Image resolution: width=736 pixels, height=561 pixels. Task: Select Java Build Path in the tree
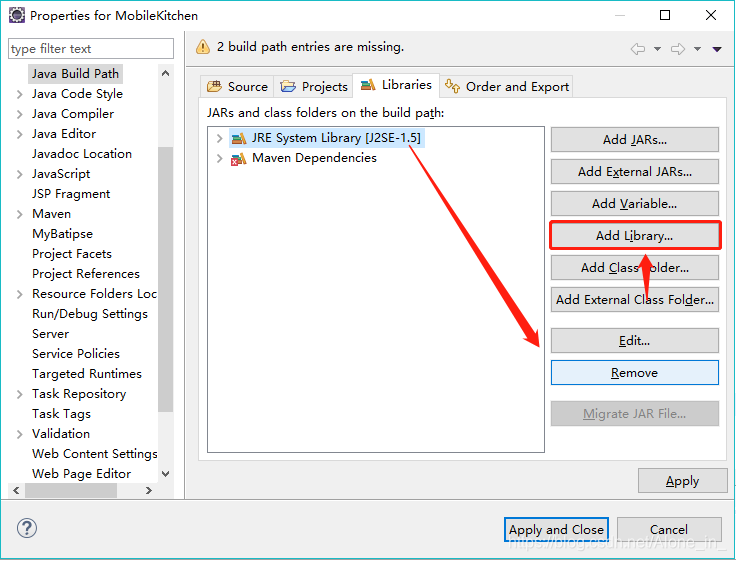point(75,74)
